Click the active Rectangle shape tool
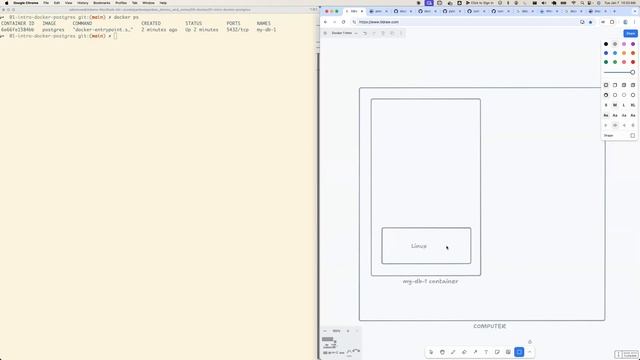The height and width of the screenshot is (360, 640). 519,352
